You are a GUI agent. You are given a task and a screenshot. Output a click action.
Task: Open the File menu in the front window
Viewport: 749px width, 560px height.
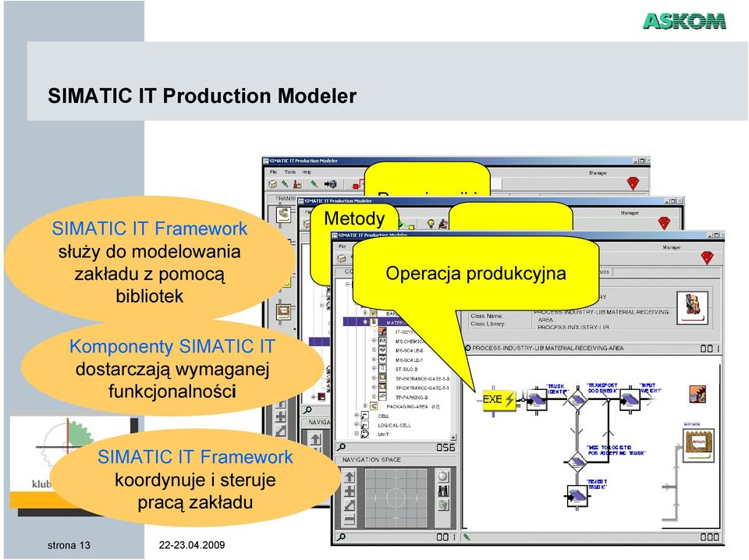pos(342,246)
